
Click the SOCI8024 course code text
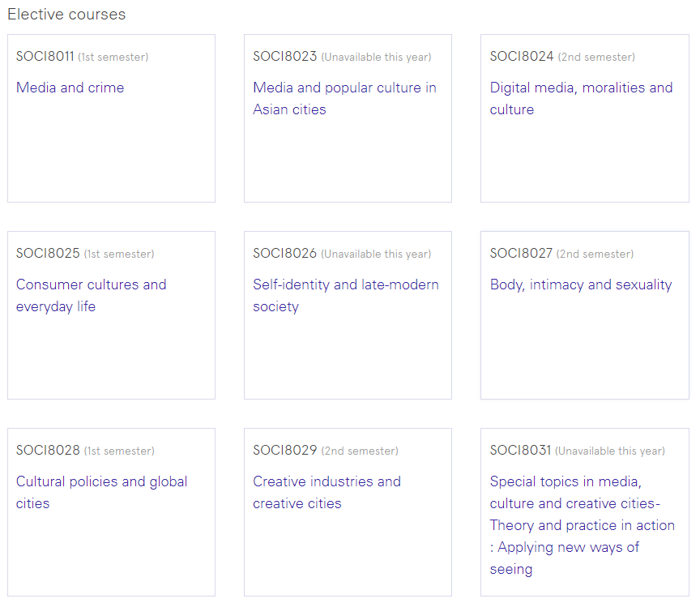pyautogui.click(x=522, y=56)
